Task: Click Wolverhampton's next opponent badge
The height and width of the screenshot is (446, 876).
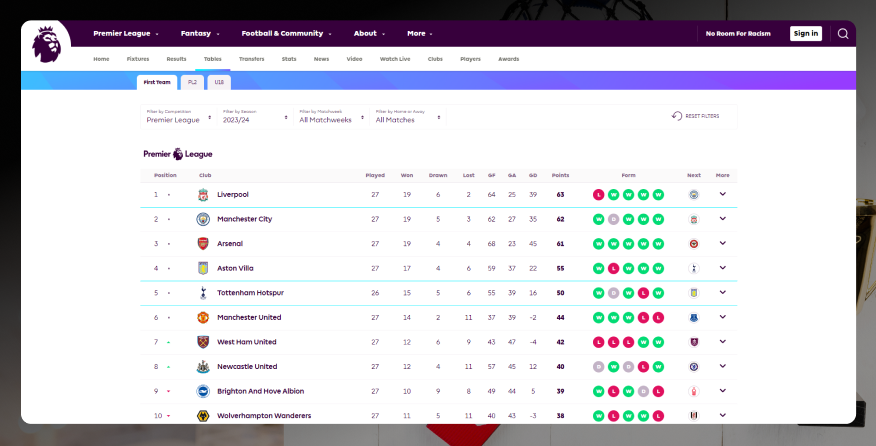Action: (x=694, y=416)
